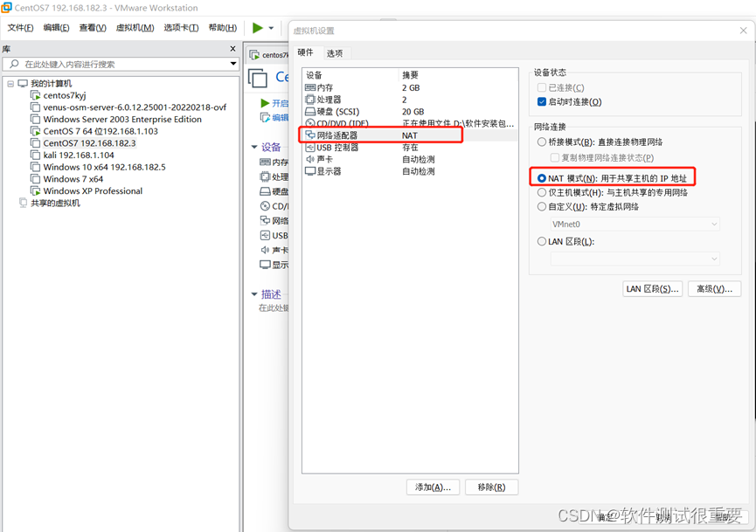Click the CD/DVD (IDE) device icon in settings list
The image size is (756, 532).
(x=310, y=123)
